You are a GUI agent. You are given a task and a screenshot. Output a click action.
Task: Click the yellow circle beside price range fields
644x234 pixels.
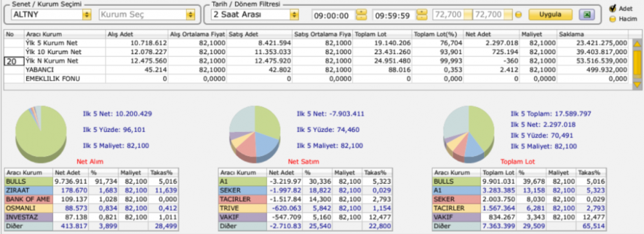point(518,15)
